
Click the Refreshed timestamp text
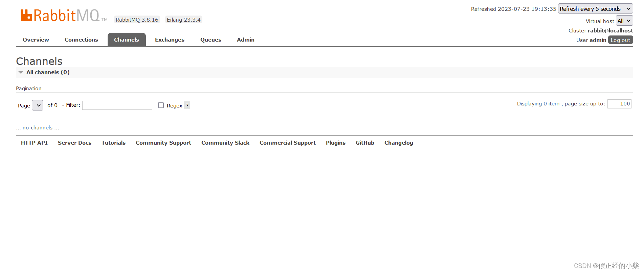tap(513, 9)
